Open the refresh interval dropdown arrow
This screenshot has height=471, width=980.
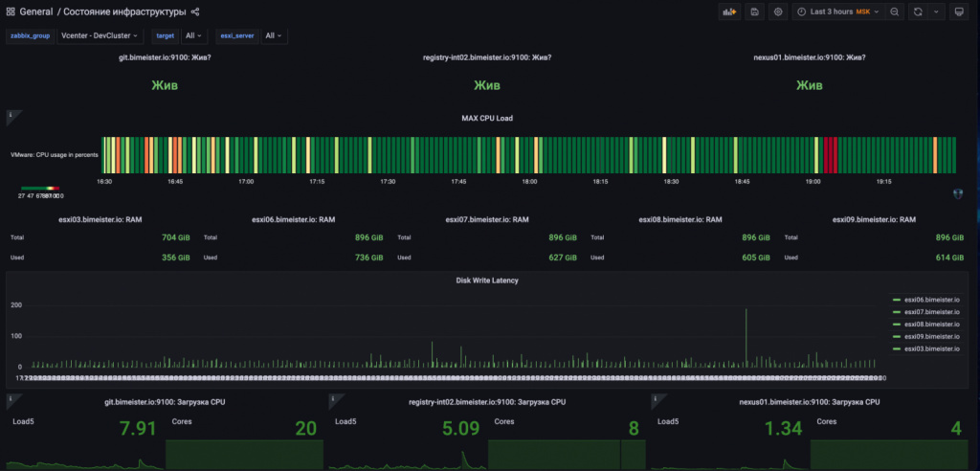[936, 11]
